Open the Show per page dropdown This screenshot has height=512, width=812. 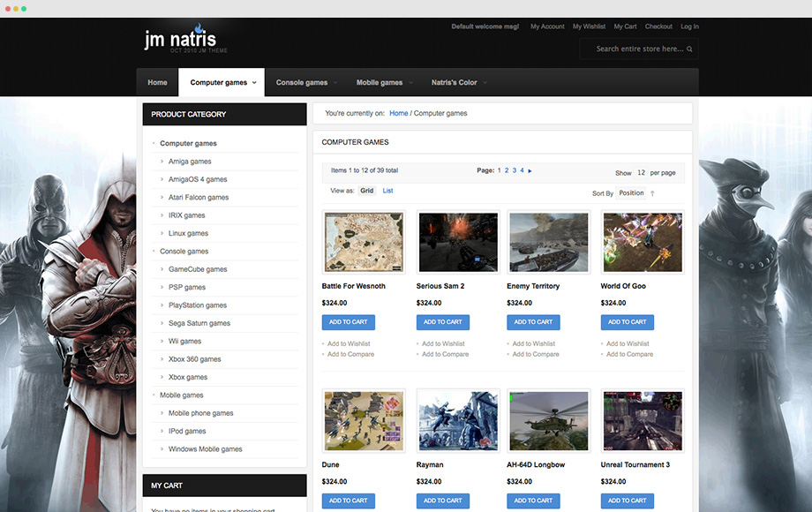pos(641,173)
